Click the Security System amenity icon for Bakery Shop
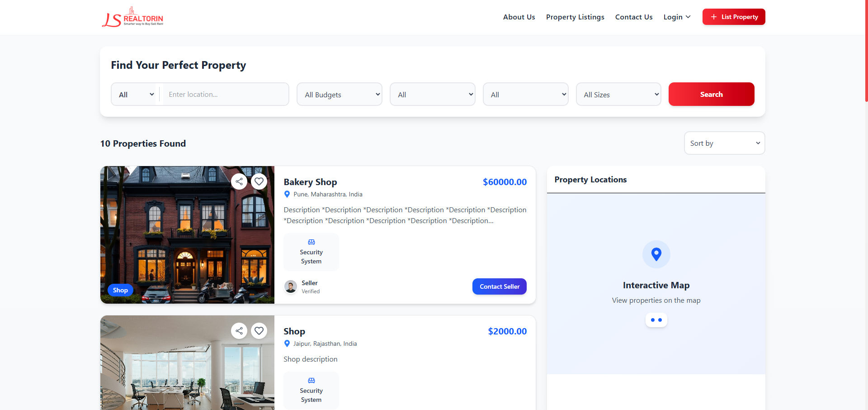 coord(311,242)
